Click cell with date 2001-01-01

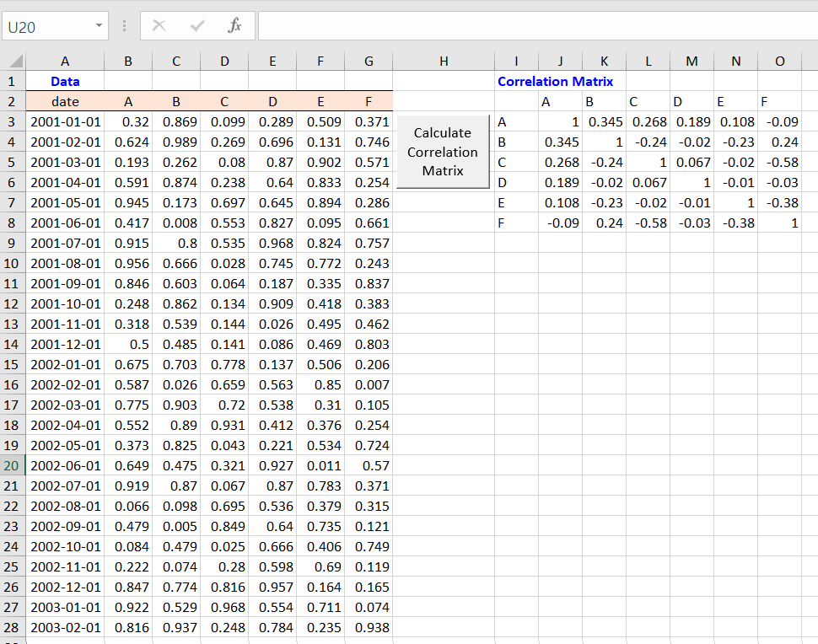click(65, 122)
